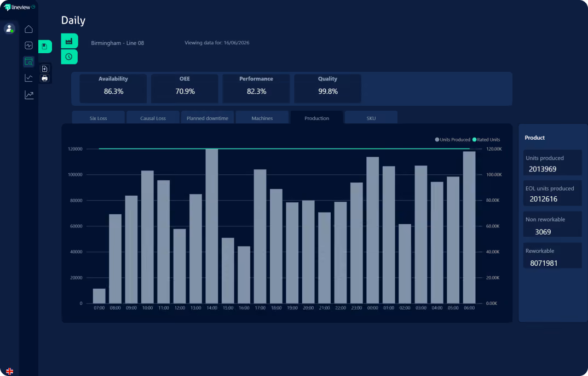This screenshot has height=376, width=588.
Task: Open the factory line selector icon
Action: [x=70, y=41]
